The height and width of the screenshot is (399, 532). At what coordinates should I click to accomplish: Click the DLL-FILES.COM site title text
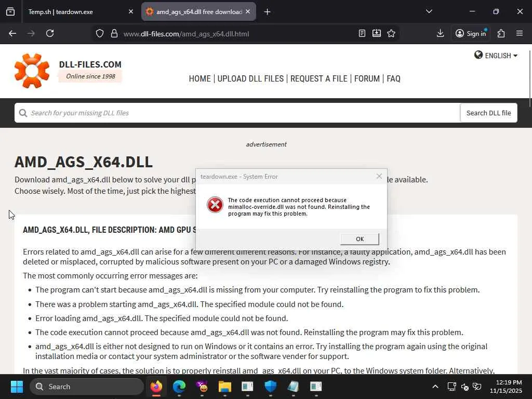coord(90,64)
